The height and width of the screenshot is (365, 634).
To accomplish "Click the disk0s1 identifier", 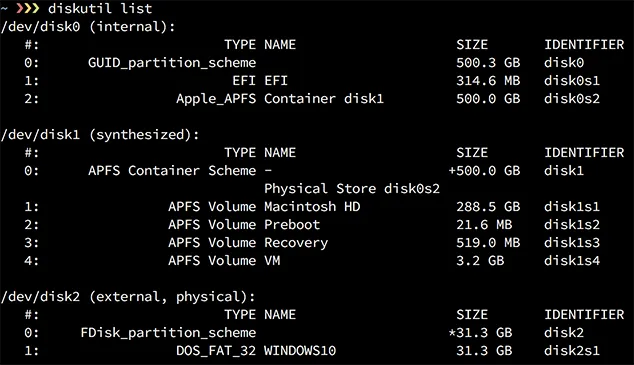I will point(572,80).
